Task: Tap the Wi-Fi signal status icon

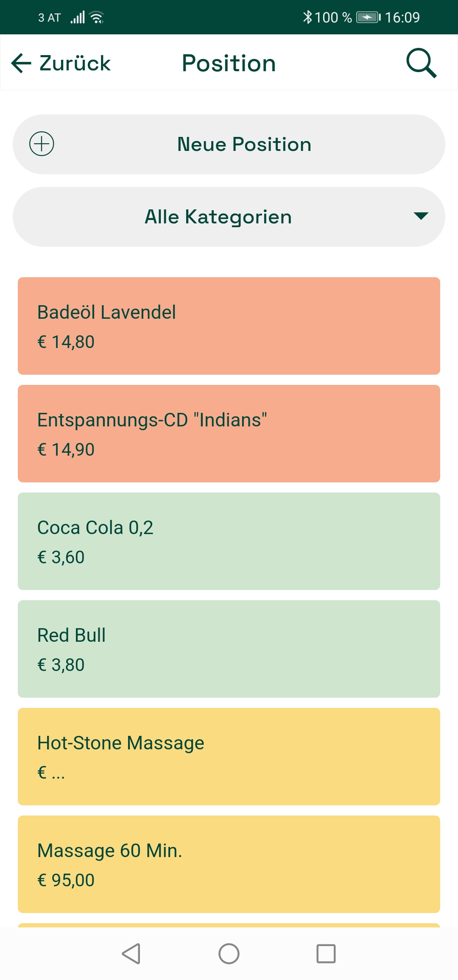Action: 97,17
